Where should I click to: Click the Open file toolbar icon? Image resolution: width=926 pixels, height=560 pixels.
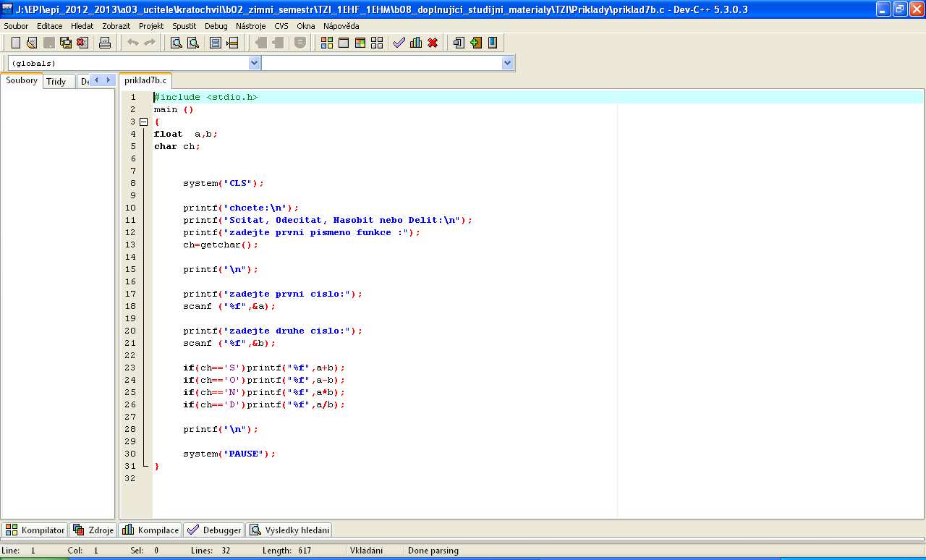(x=32, y=43)
